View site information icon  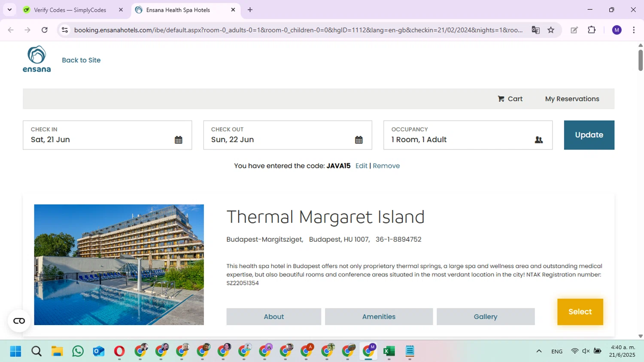pyautogui.click(x=65, y=30)
